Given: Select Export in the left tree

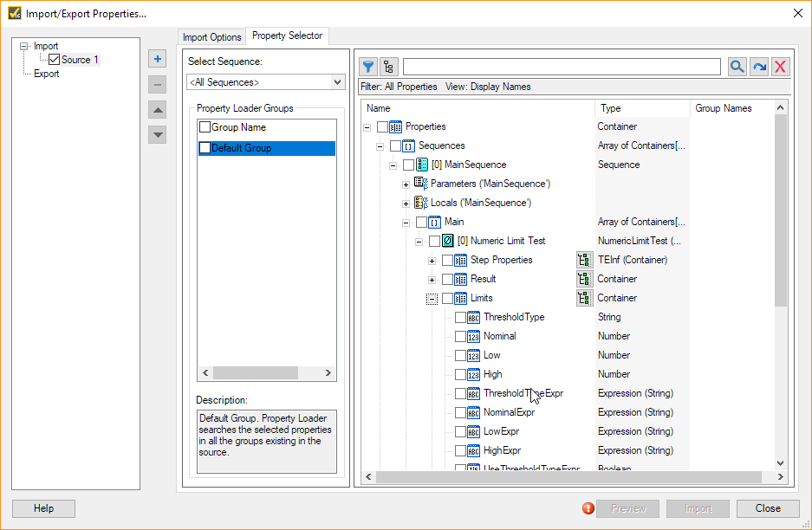Looking at the screenshot, I should click(x=47, y=74).
